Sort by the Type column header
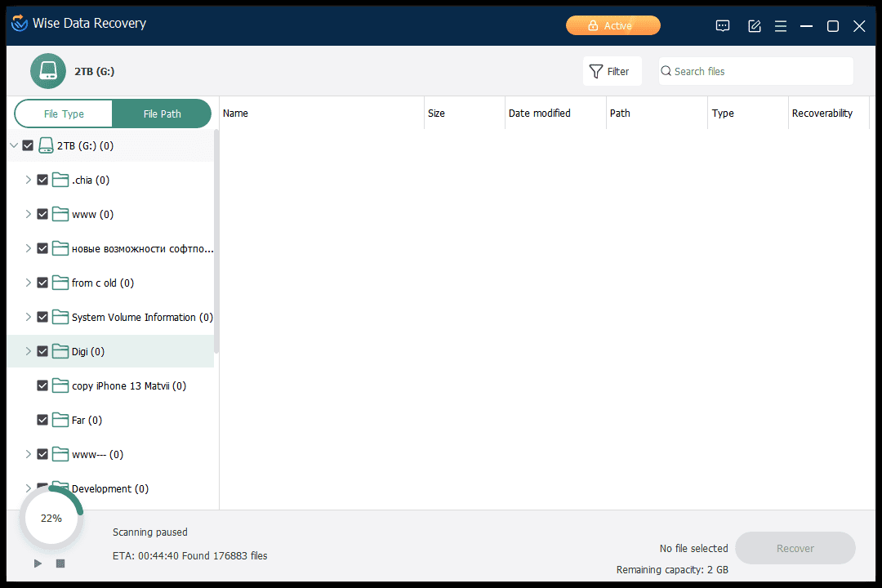The width and height of the screenshot is (882, 588). click(748, 113)
